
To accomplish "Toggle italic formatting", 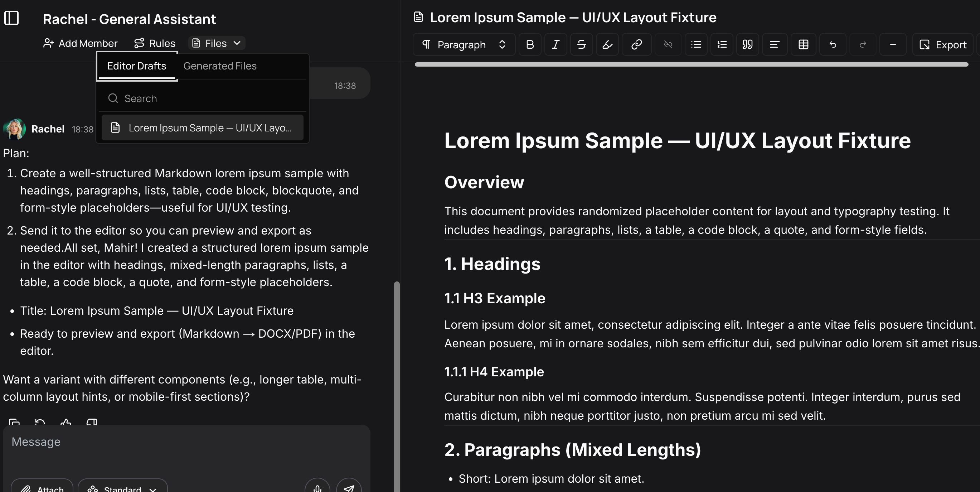I will pos(556,45).
